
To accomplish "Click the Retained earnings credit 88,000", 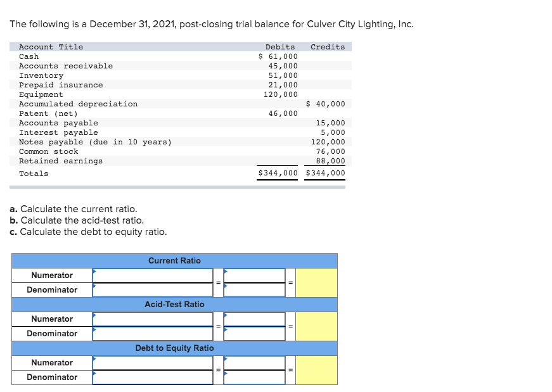I will tap(330, 161).
